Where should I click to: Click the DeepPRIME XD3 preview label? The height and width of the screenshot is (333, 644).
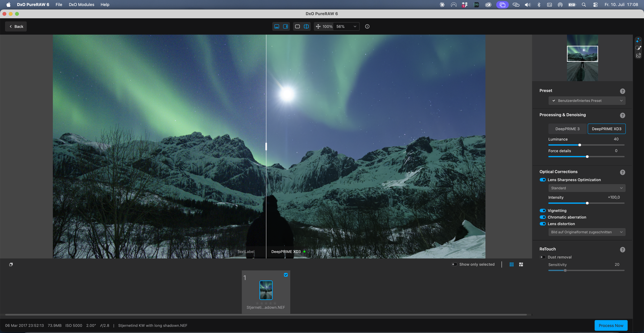pos(286,252)
